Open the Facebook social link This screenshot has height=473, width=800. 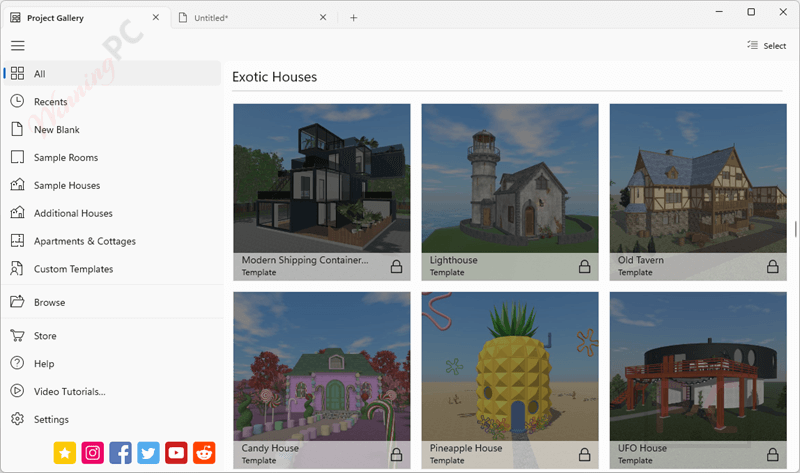pyautogui.click(x=120, y=453)
